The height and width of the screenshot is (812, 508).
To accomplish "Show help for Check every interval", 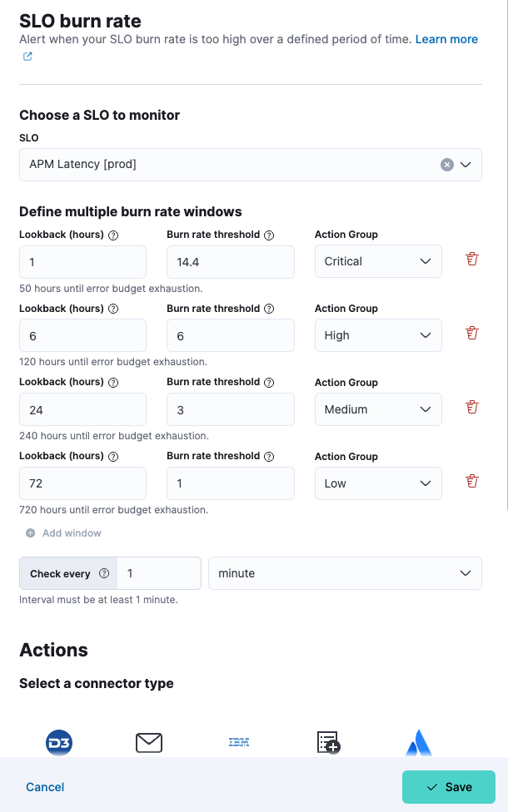I will click(104, 573).
